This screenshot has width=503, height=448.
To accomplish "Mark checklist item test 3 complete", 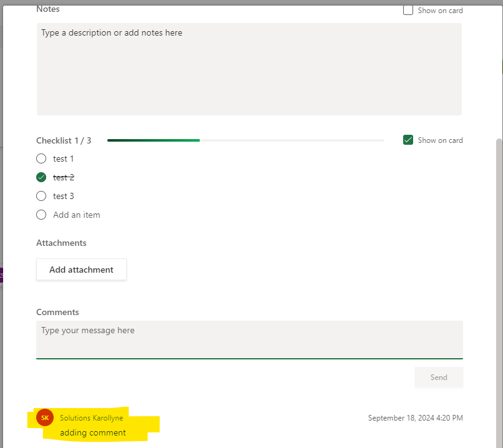I will click(x=41, y=196).
